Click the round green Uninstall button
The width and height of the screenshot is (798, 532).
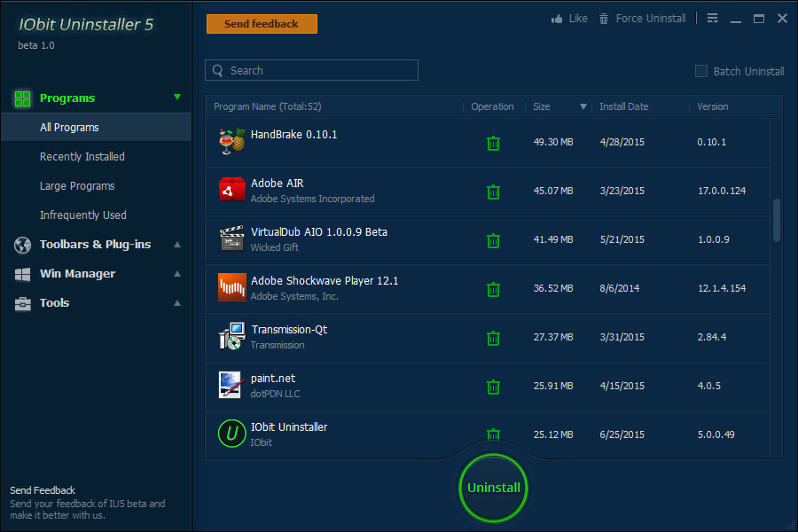[x=493, y=488]
